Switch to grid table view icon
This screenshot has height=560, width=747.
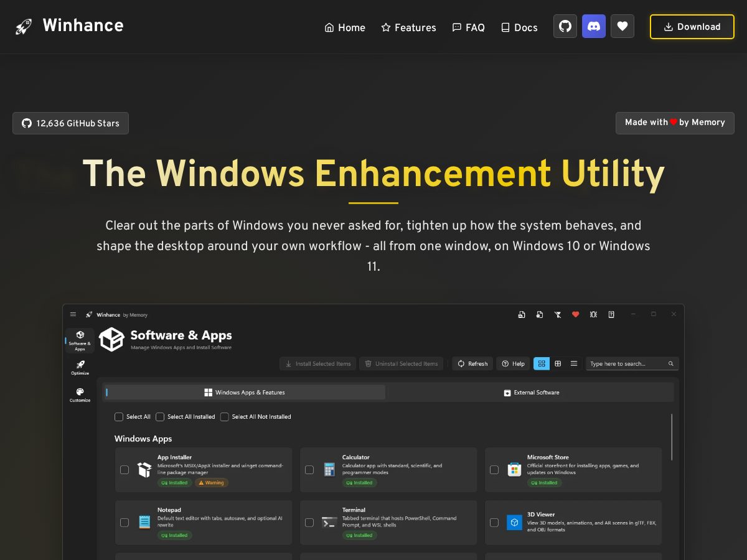[x=558, y=363]
